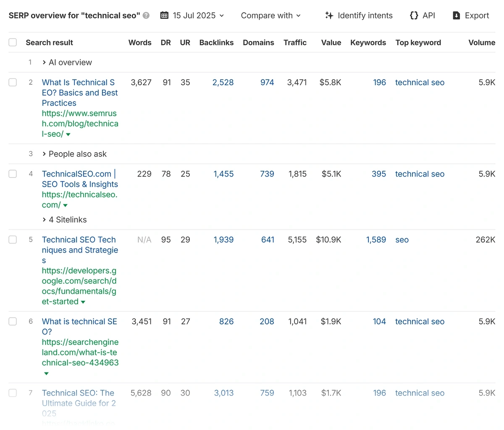Click the Identify intents button
This screenshot has width=504, height=430.
359,16
